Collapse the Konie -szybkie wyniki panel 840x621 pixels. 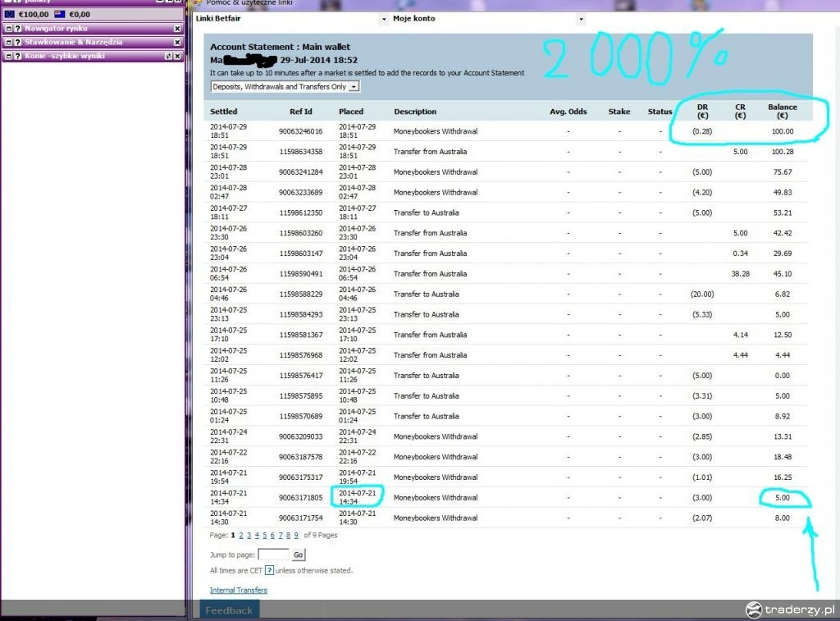[8, 56]
